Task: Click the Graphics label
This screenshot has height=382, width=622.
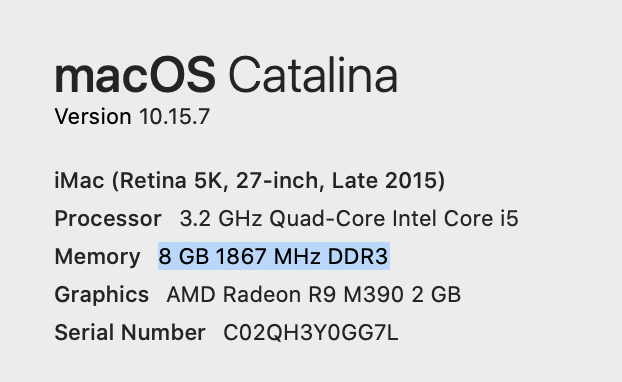Action: click(x=102, y=295)
